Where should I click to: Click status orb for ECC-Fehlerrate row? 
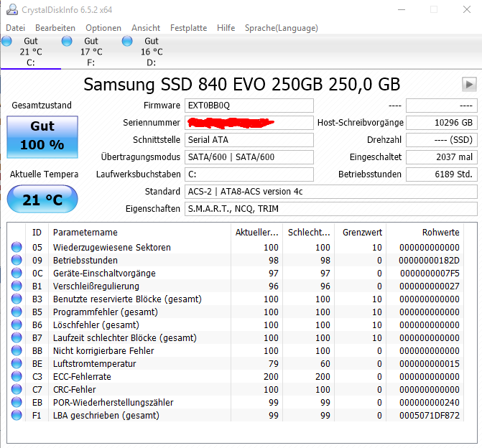[17, 376]
